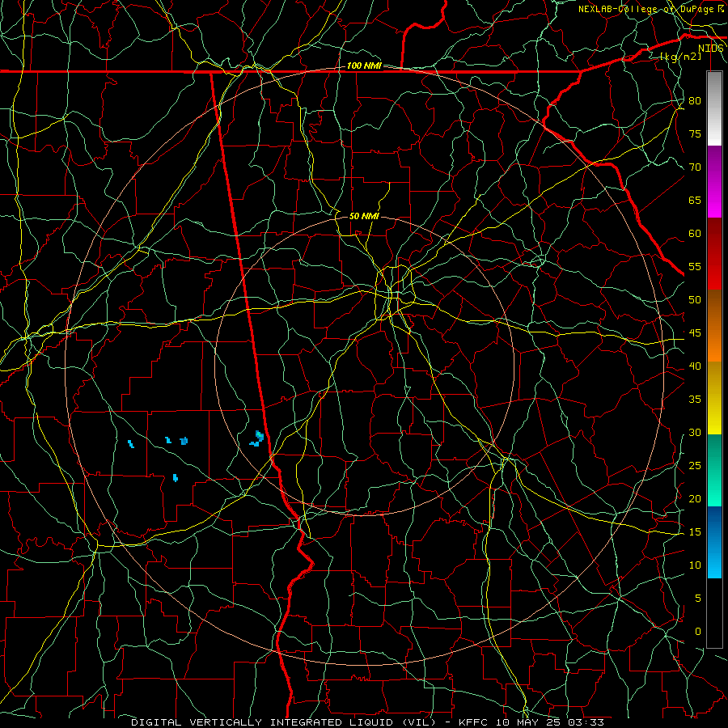Click the color scale value 50
Image resolution: width=728 pixels, height=728 pixels.
(695, 300)
